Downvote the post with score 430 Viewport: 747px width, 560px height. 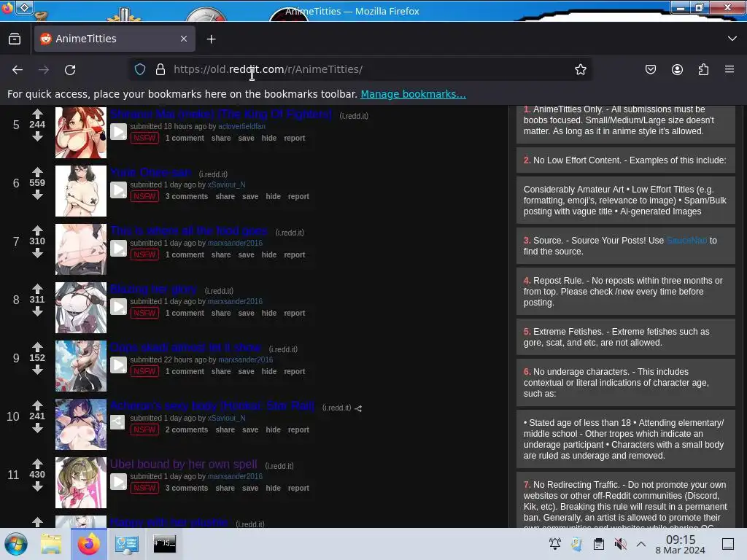[x=37, y=486]
